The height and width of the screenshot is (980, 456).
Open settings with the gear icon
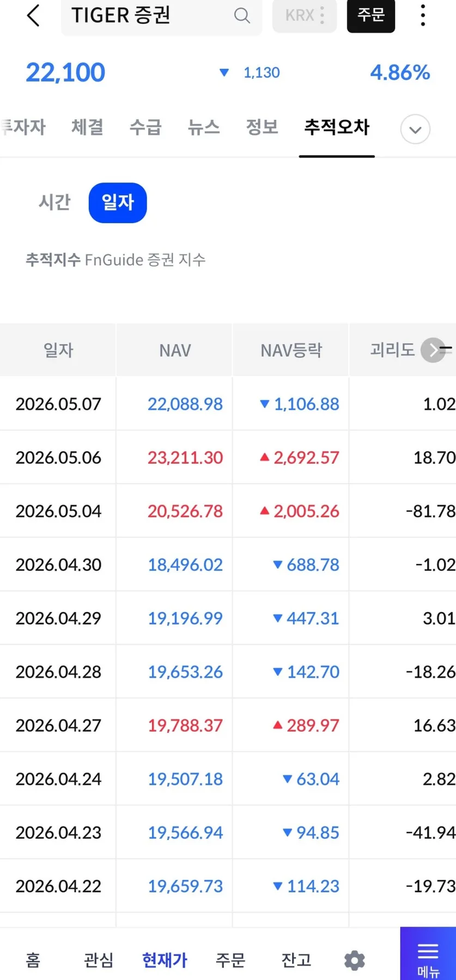[x=355, y=960]
